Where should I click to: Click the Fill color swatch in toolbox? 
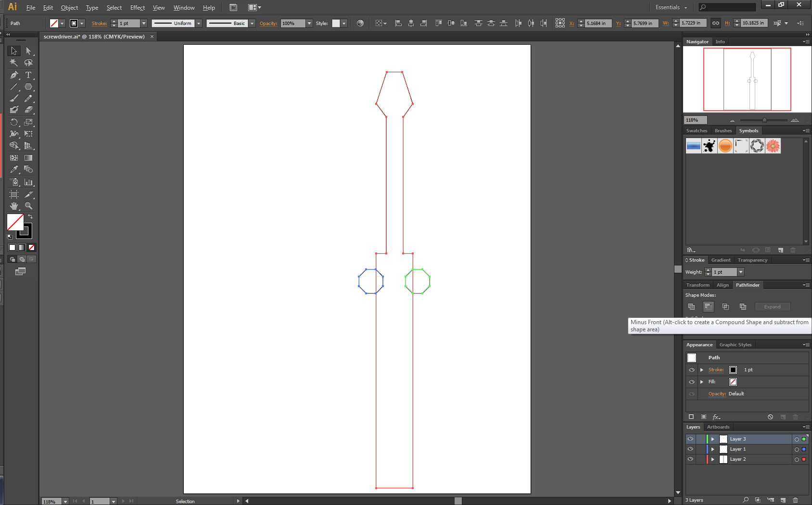(16, 221)
